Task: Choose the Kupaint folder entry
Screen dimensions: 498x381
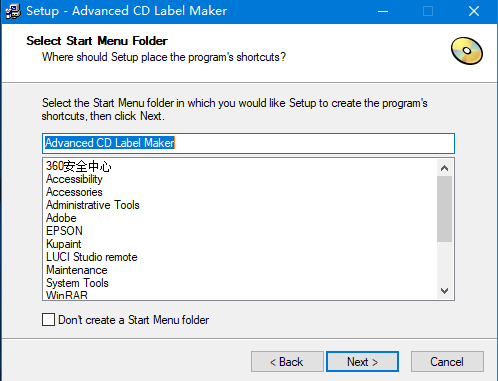Action: pyautogui.click(x=64, y=244)
